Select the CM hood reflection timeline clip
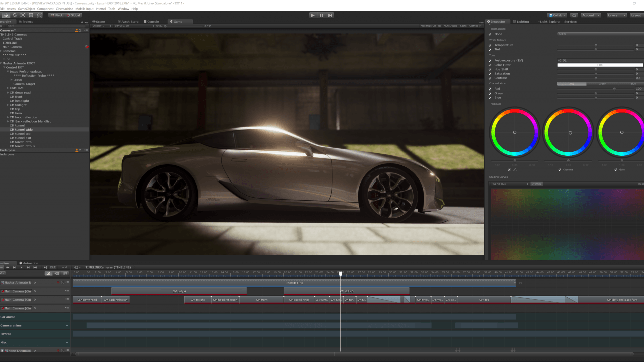Image resolution: width=644 pixels, height=362 pixels. (x=225, y=299)
